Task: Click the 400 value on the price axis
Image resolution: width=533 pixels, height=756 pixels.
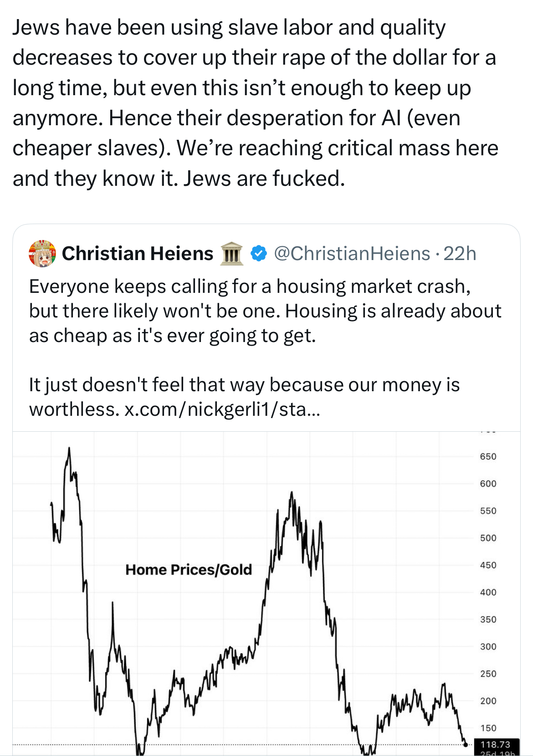Action: 488,593
